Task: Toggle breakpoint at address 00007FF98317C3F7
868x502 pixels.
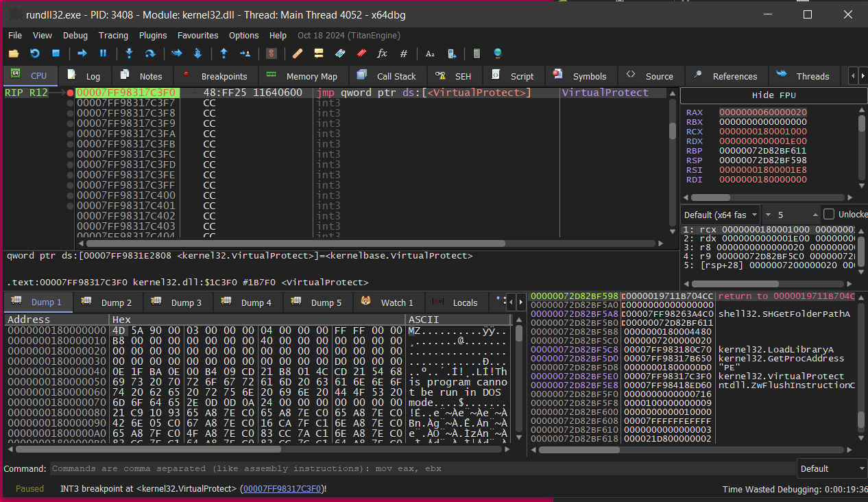Action: [x=70, y=103]
